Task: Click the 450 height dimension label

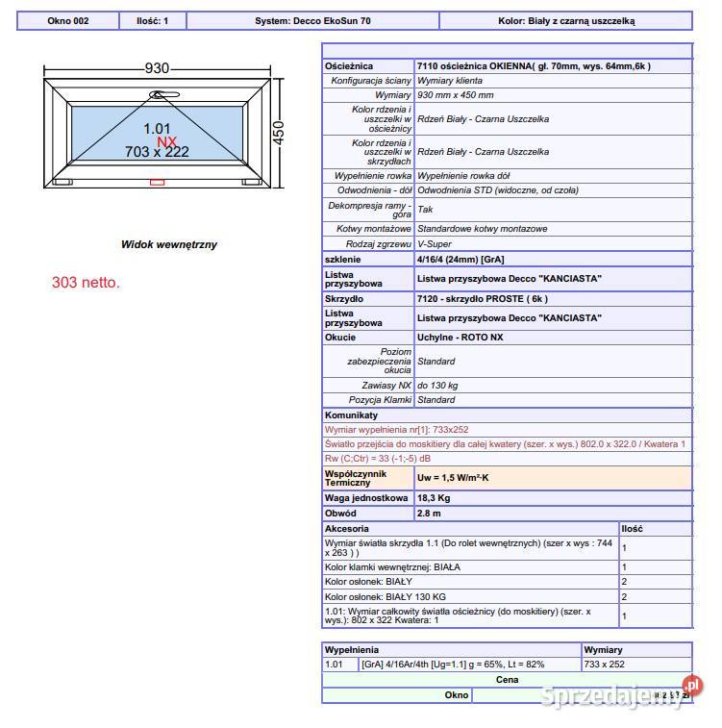Action: (278, 133)
